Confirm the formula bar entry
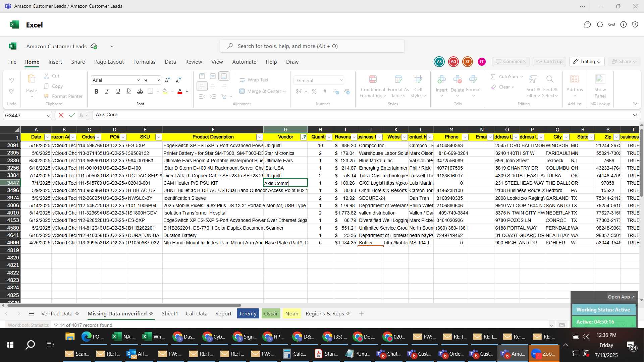The height and width of the screenshot is (362, 644). (71, 115)
